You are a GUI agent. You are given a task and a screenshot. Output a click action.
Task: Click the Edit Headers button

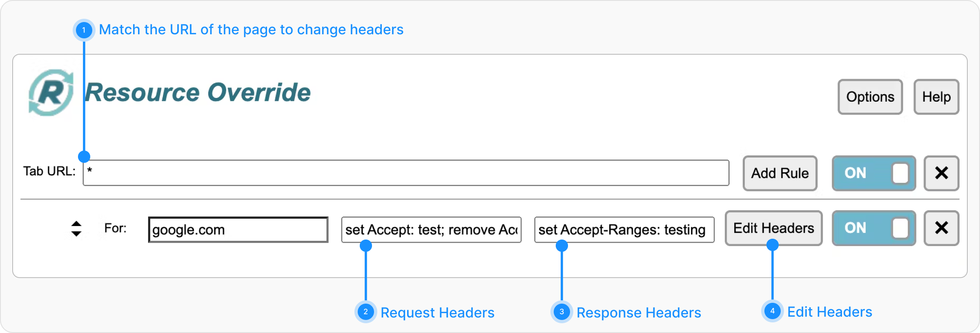click(x=773, y=228)
